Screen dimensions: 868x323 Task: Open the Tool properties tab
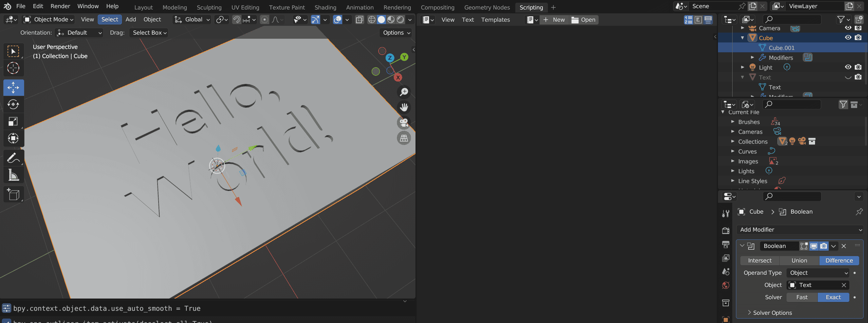pyautogui.click(x=726, y=213)
